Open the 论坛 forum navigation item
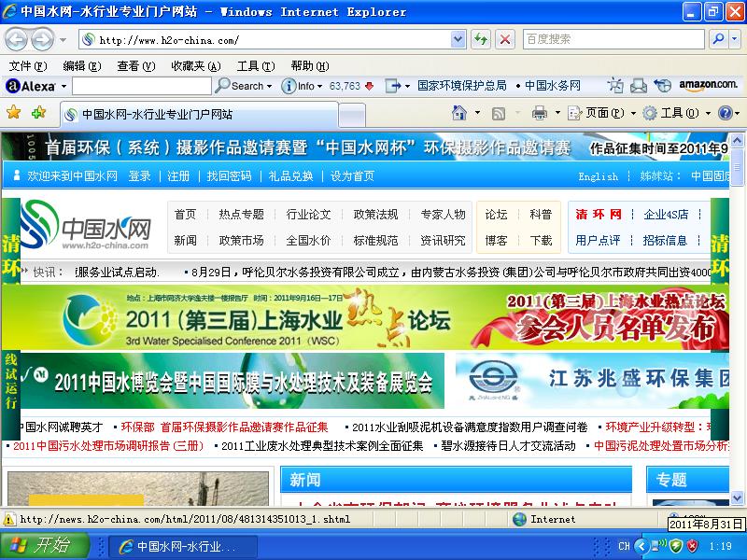The height and width of the screenshot is (560, 747). click(496, 215)
